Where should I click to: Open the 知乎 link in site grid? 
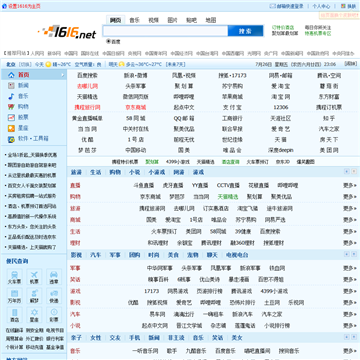coord(329,118)
